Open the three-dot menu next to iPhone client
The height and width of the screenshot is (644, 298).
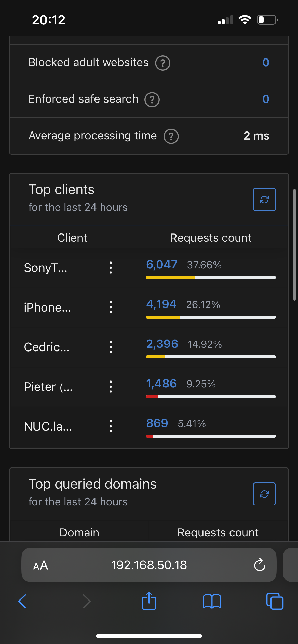[x=111, y=307]
